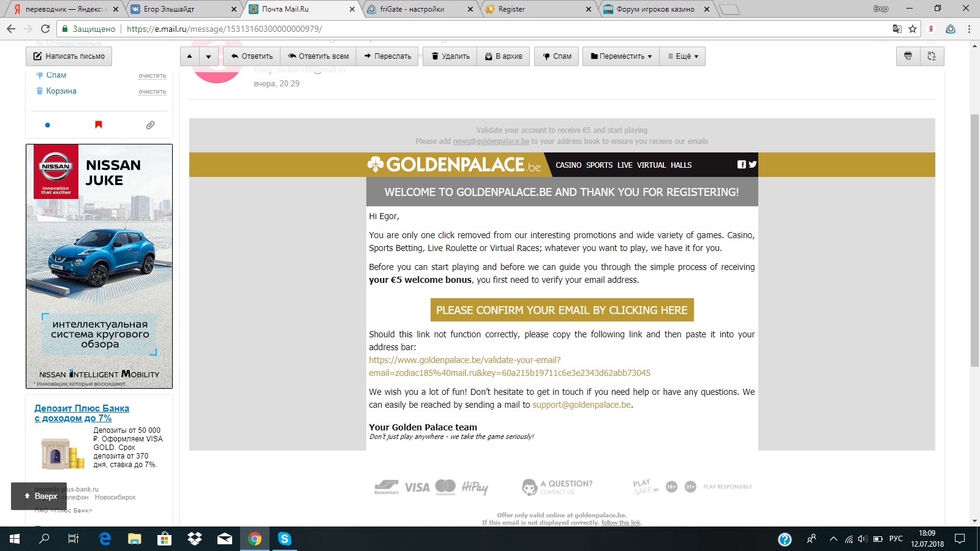Click the Yandex extension icon
Image resolution: width=980 pixels, height=551 pixels.
(931, 29)
